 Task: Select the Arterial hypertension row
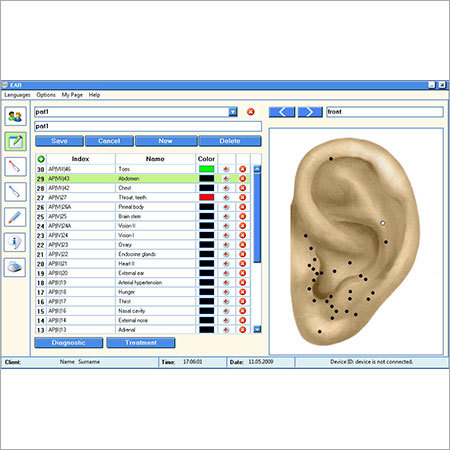(x=143, y=282)
